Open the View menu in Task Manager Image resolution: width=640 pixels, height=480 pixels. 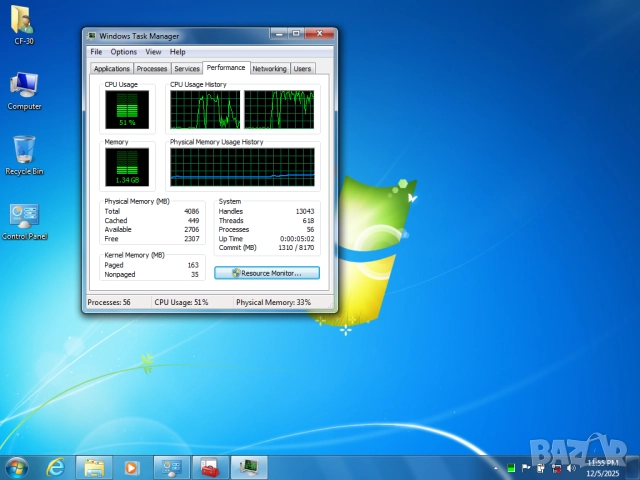(x=153, y=52)
